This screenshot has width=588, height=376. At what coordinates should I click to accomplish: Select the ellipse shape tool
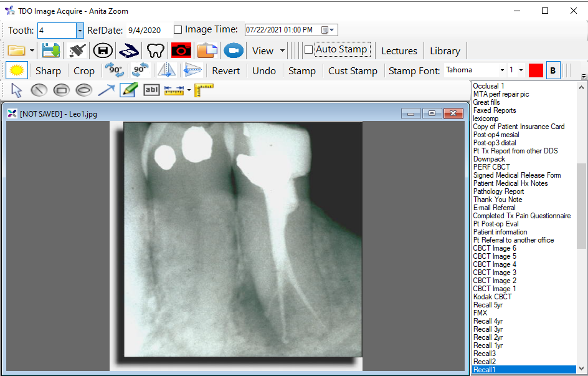pos(83,90)
